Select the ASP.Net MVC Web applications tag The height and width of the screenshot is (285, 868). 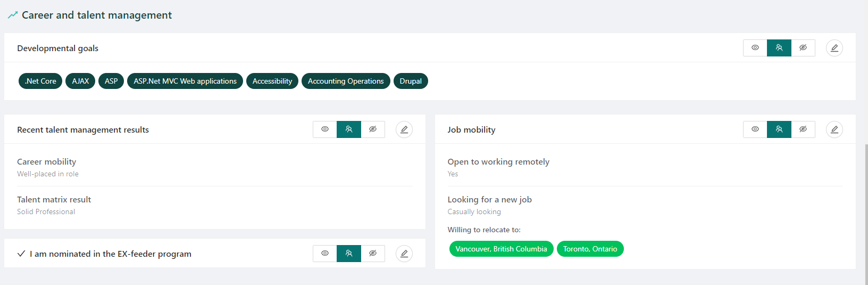(x=185, y=81)
